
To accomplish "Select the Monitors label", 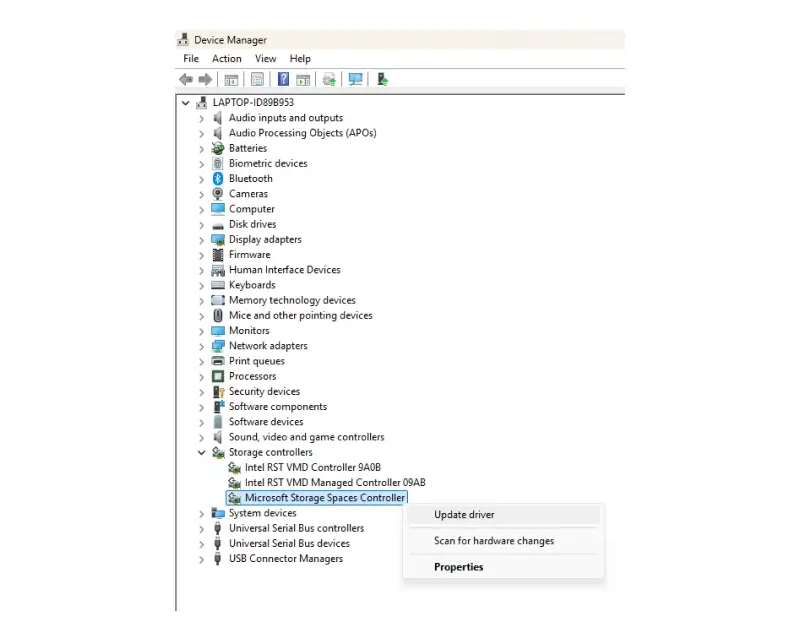I will coord(249,331).
